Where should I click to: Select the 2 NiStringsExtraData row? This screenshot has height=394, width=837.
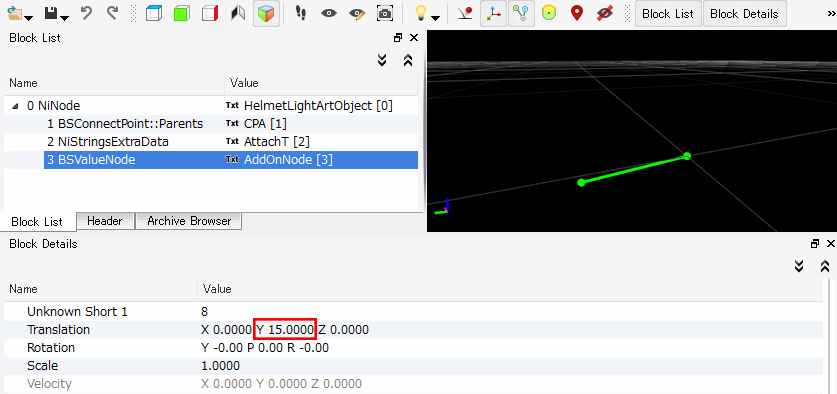pyautogui.click(x=211, y=141)
